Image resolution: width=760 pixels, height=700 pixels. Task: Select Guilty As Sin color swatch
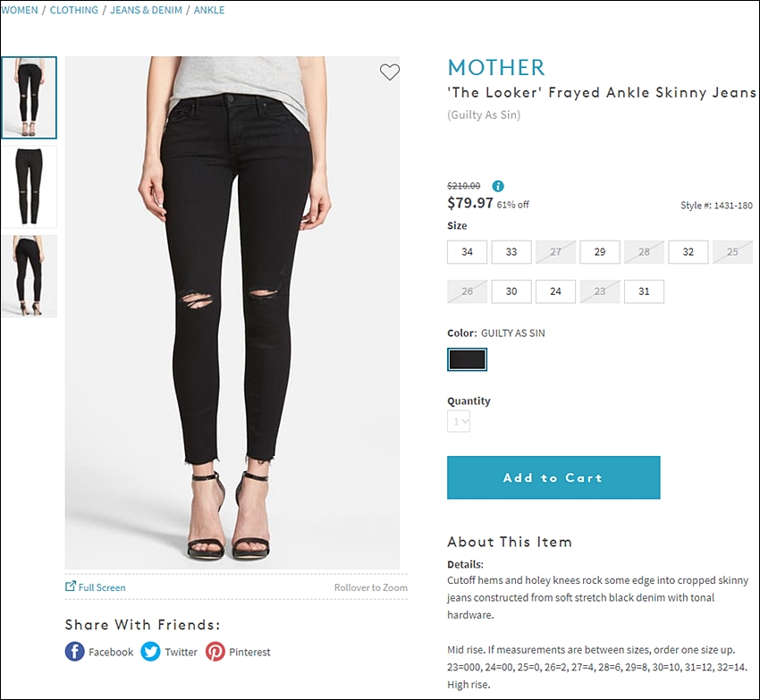click(467, 359)
